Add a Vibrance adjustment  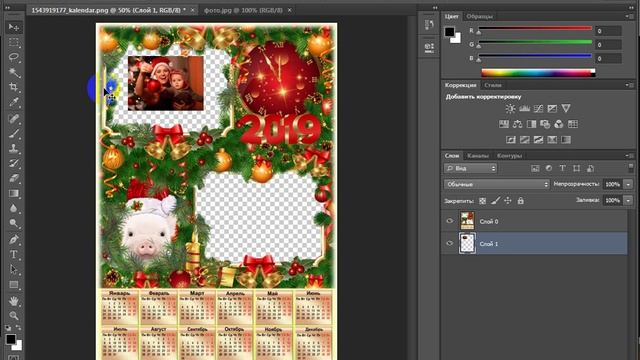566,109
